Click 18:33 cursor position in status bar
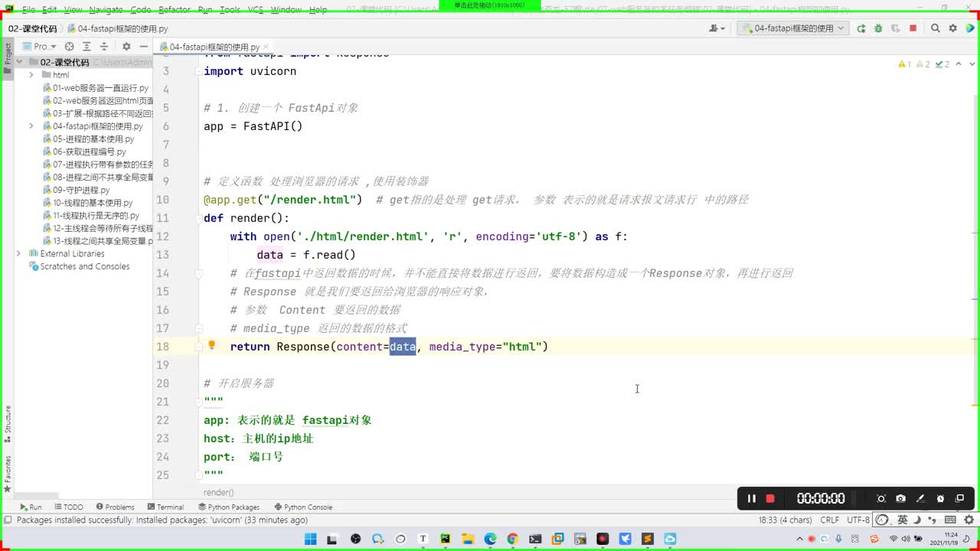Screen dimensions: 980x551 click(x=785, y=520)
